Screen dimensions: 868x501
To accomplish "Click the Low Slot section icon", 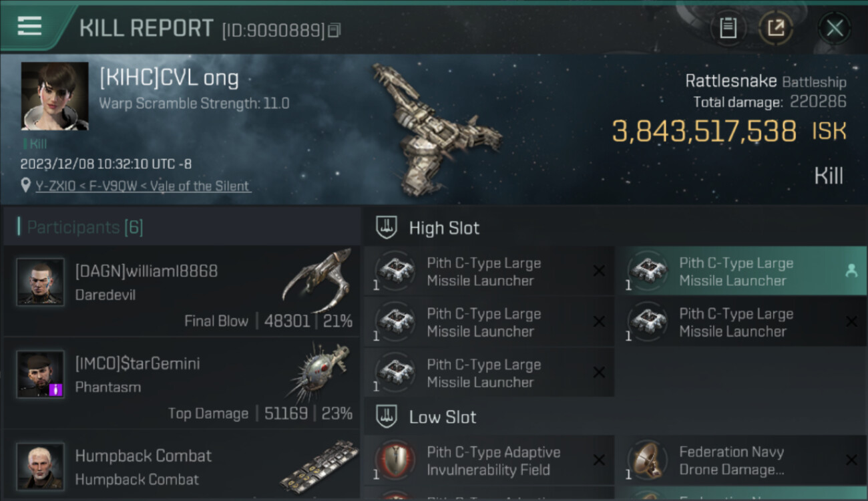I will pyautogui.click(x=387, y=417).
